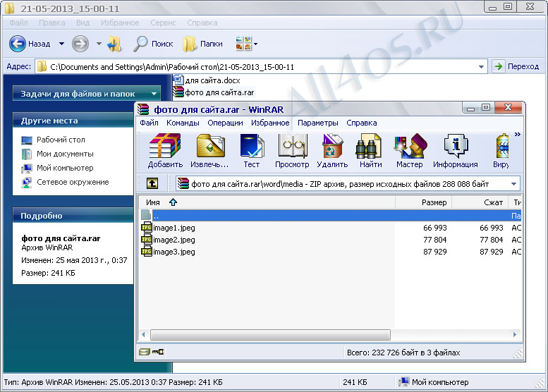Click the Переход go button
548x392 pixels.
coord(516,66)
